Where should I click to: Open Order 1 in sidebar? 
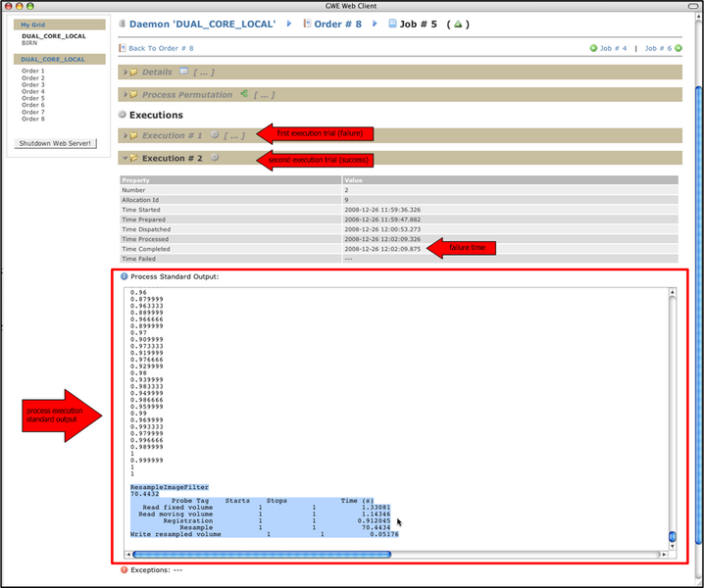click(x=32, y=71)
